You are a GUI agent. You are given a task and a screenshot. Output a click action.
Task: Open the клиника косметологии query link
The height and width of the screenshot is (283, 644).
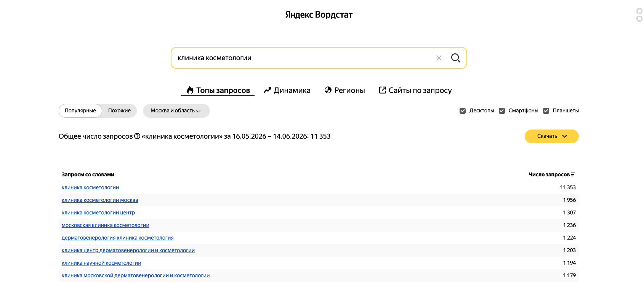[90, 187]
